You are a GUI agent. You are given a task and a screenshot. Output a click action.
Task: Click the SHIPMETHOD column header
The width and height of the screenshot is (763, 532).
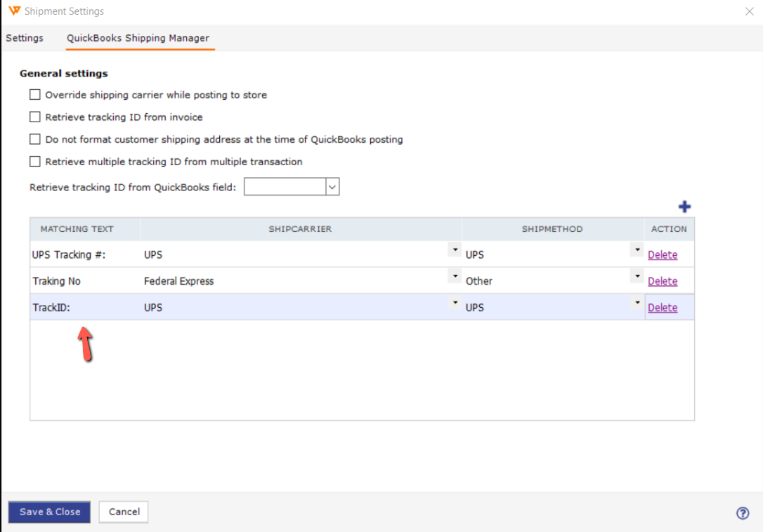[x=552, y=229]
